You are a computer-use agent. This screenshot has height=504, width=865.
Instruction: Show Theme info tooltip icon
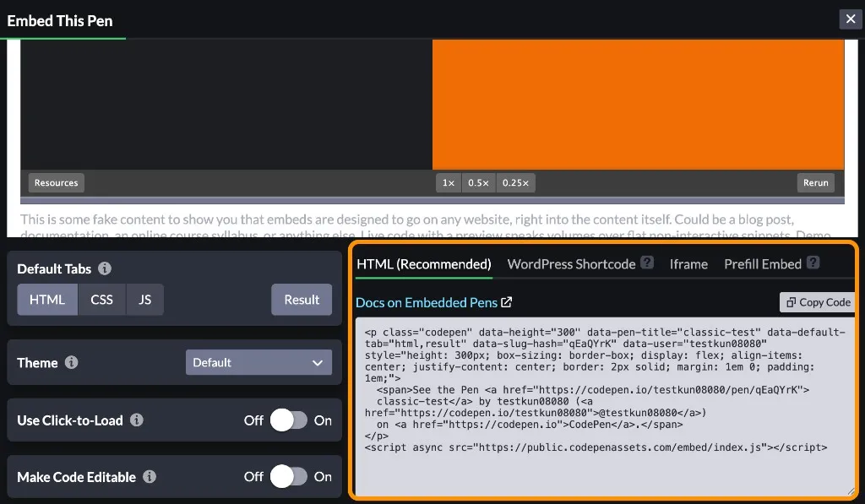71,362
